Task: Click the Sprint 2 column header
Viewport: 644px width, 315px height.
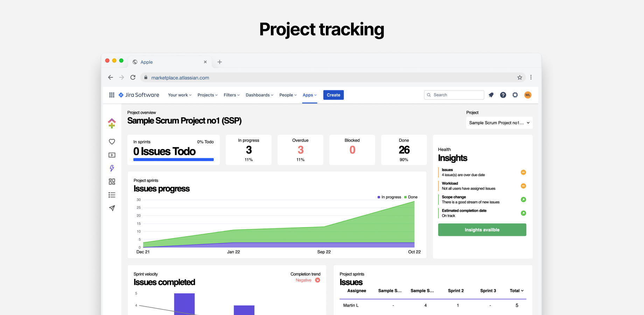Action: point(456,290)
